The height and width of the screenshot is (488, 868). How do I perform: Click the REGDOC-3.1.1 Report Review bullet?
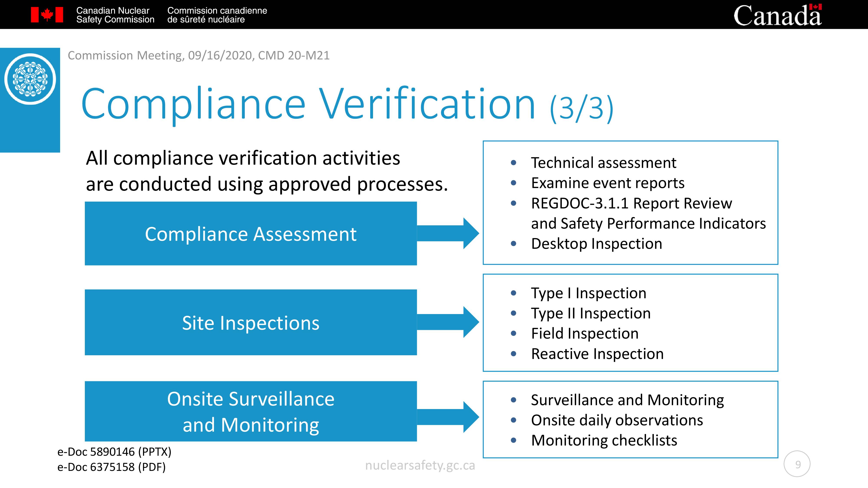coord(648,213)
